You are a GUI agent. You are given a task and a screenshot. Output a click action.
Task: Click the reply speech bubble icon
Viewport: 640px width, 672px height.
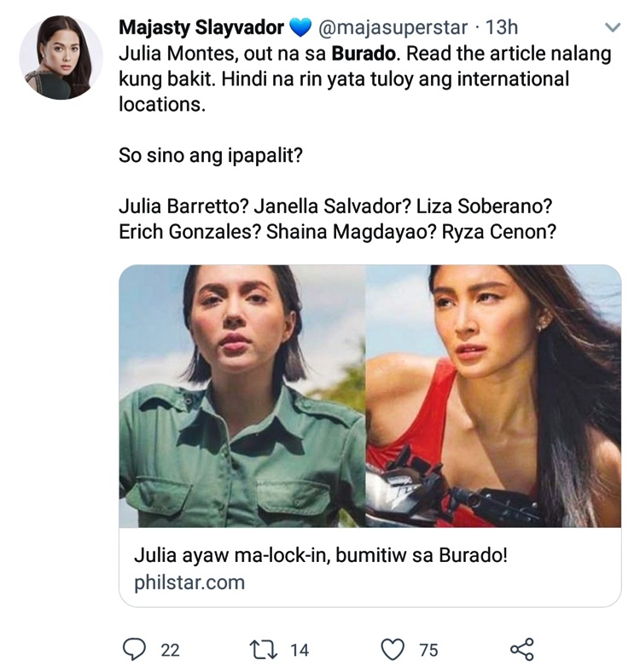point(134,650)
